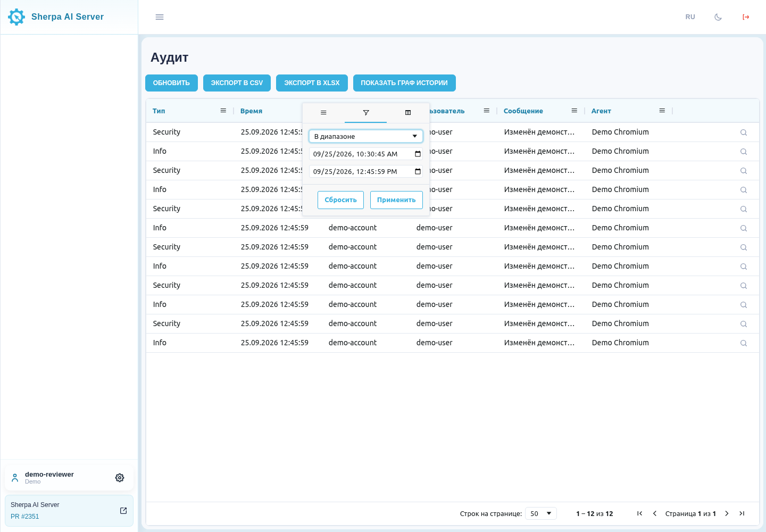Open calendar picker for start date
The image size is (766, 532).
pyautogui.click(x=418, y=154)
